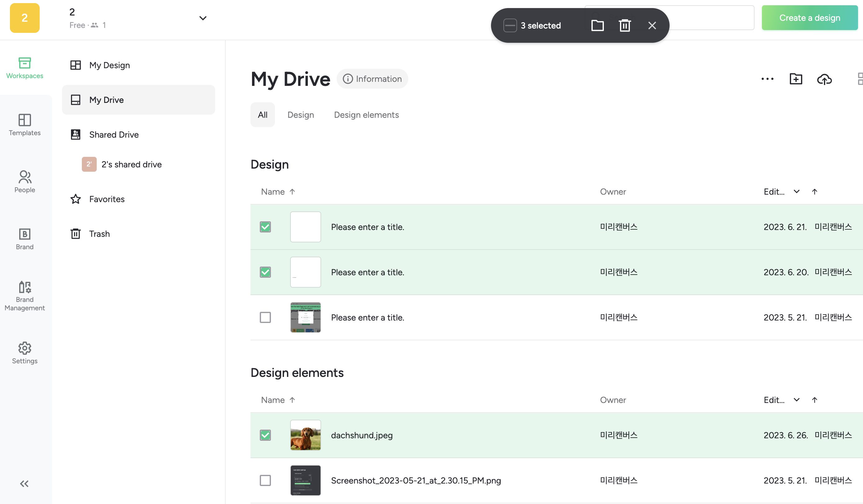Viewport: 863px width, 504px height.
Task: Open the dachshund.jpeg thumbnail
Action: 305,435
